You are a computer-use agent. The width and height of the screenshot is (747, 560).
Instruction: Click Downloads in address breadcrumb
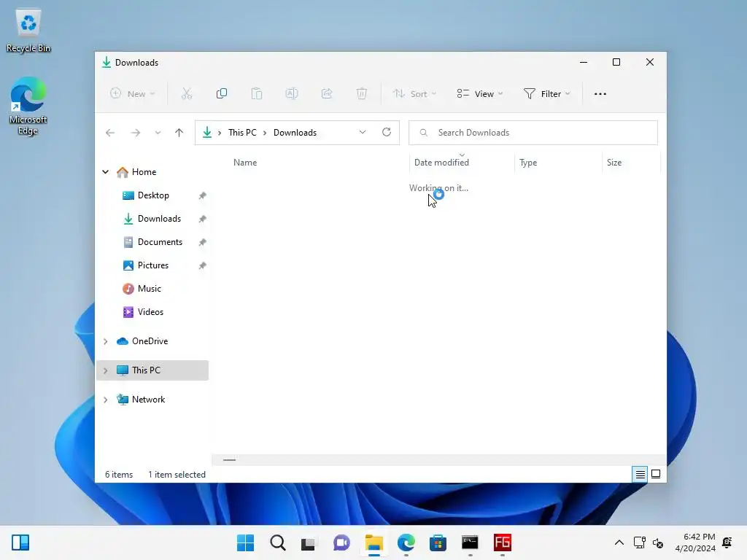click(x=295, y=133)
